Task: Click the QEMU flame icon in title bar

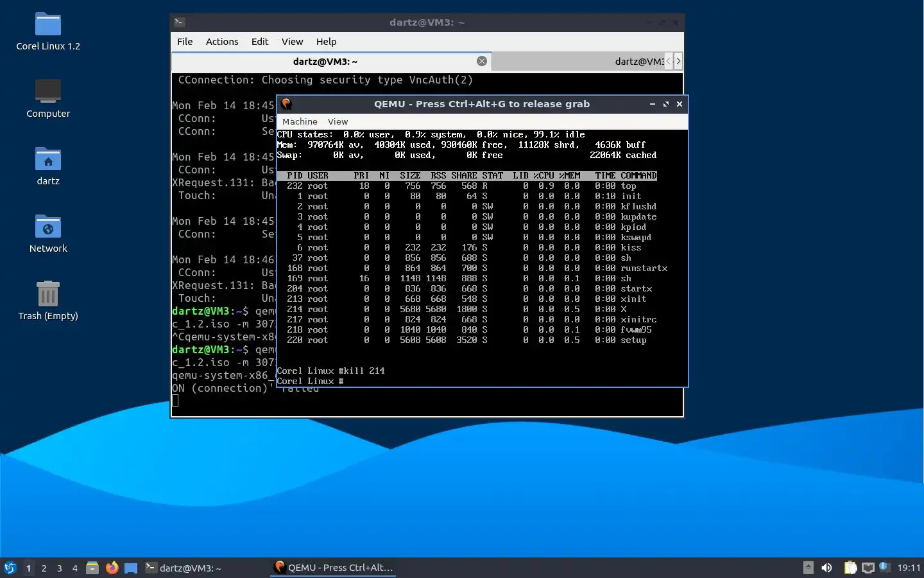Action: pyautogui.click(x=287, y=104)
